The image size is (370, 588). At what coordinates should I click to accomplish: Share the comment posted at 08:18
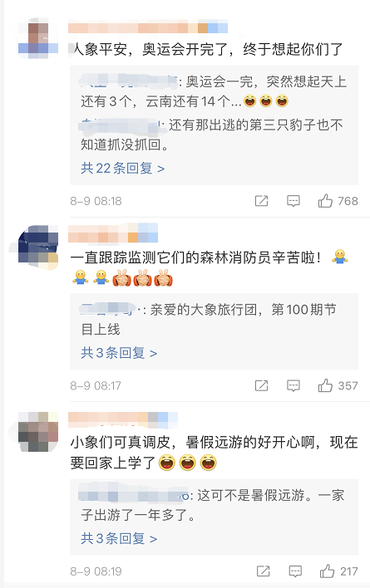point(261,201)
